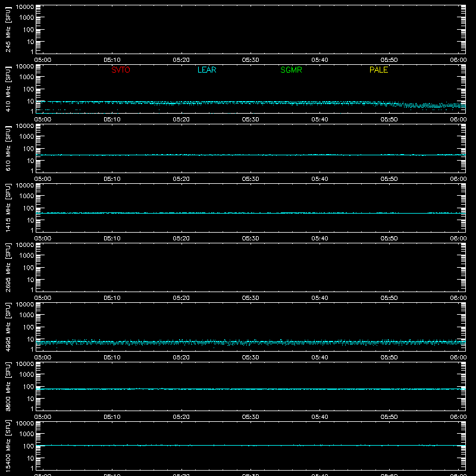The width and height of the screenshot is (476, 476).
Task: Click the cyan LEAR station label
Action: point(206,70)
